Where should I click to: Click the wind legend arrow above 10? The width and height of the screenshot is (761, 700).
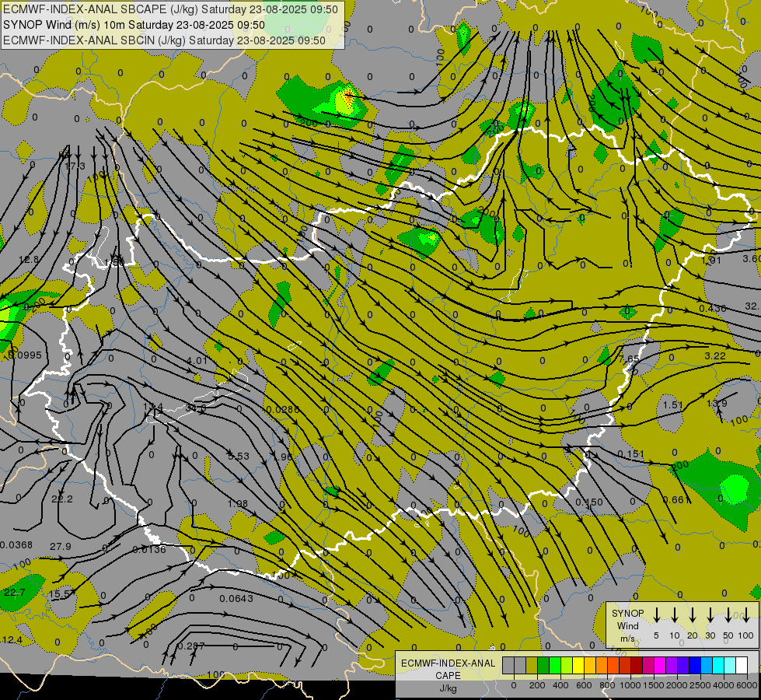point(674,614)
